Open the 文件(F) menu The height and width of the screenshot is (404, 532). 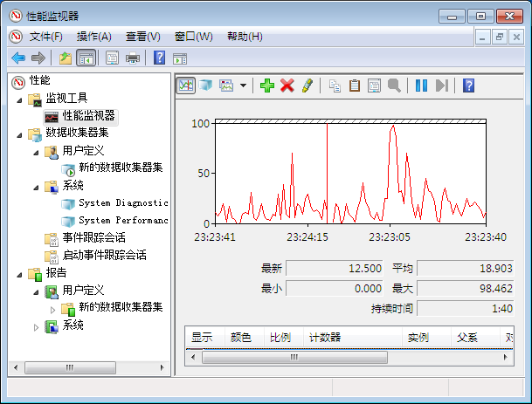pyautogui.click(x=45, y=37)
